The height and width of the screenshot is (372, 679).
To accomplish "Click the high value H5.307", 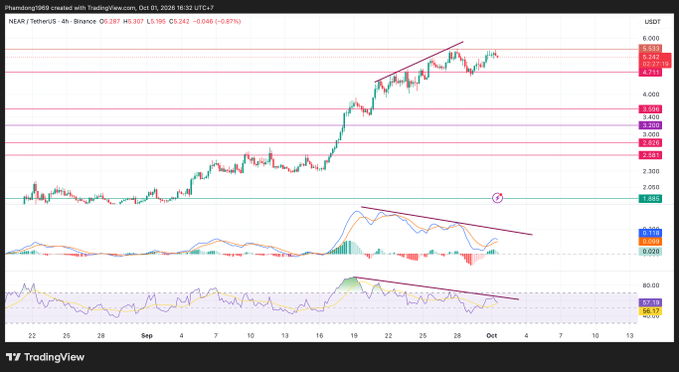I will (x=133, y=21).
